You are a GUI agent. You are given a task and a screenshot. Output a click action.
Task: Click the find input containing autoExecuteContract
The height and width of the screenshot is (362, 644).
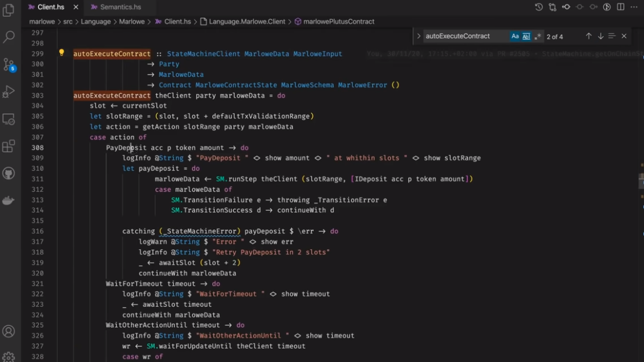(465, 36)
